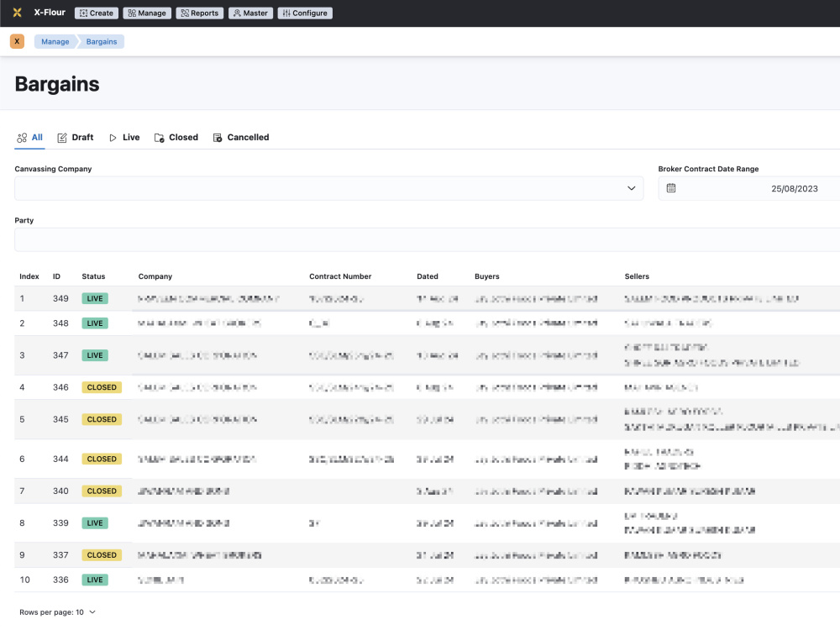Switch to the Live tab
Image resolution: width=840 pixels, height=630 pixels.
tap(124, 138)
